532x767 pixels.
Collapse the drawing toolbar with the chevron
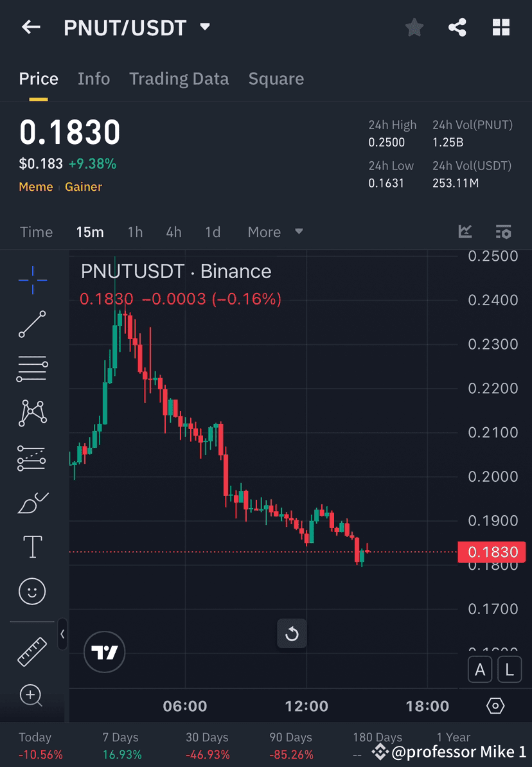tap(62, 635)
